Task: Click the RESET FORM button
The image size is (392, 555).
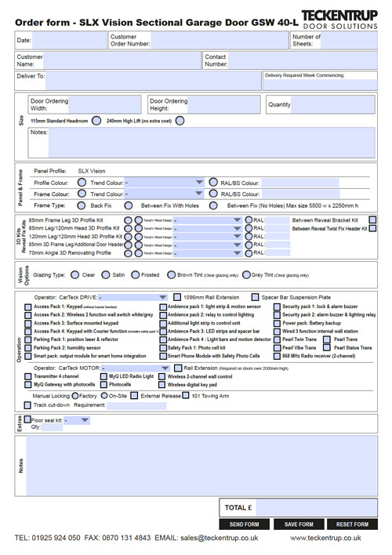Action: click(x=352, y=524)
